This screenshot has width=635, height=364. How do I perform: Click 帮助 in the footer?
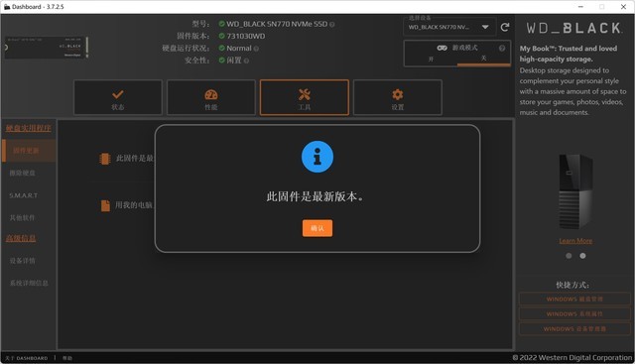(x=67, y=358)
